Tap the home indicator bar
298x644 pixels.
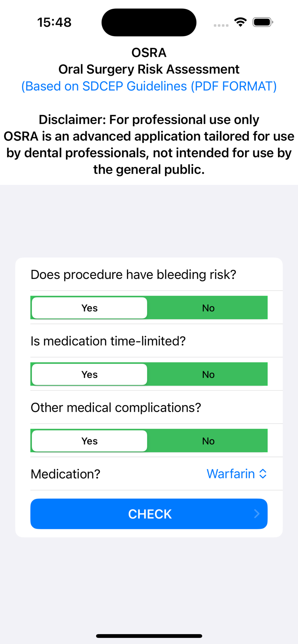coord(149,636)
